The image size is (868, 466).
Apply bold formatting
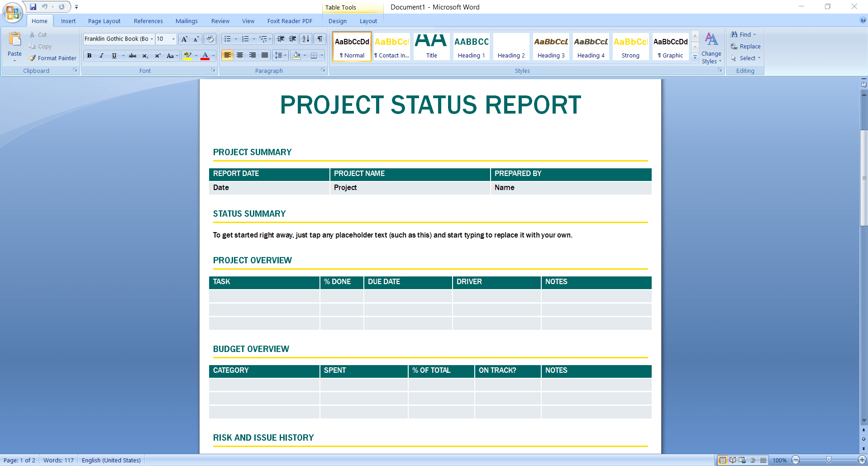click(x=89, y=56)
